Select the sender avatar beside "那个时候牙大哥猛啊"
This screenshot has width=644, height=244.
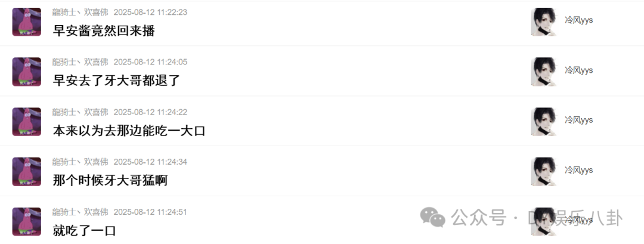click(27, 172)
